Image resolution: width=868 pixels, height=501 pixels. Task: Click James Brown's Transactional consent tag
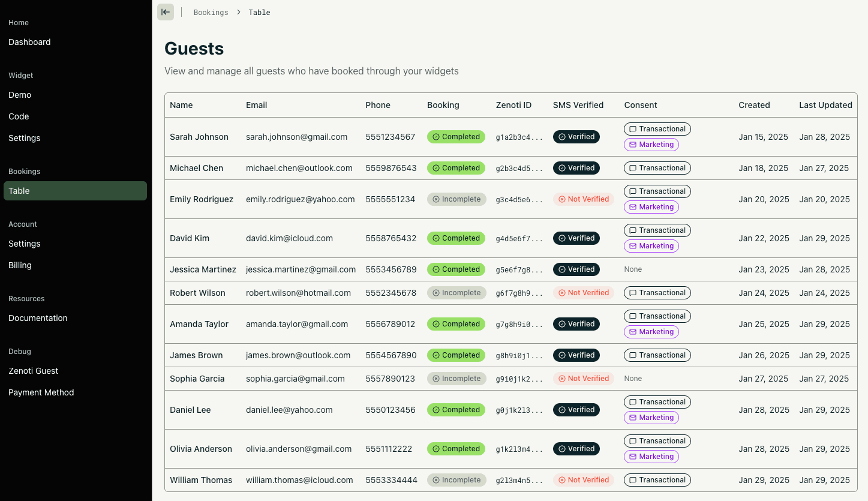coord(657,355)
